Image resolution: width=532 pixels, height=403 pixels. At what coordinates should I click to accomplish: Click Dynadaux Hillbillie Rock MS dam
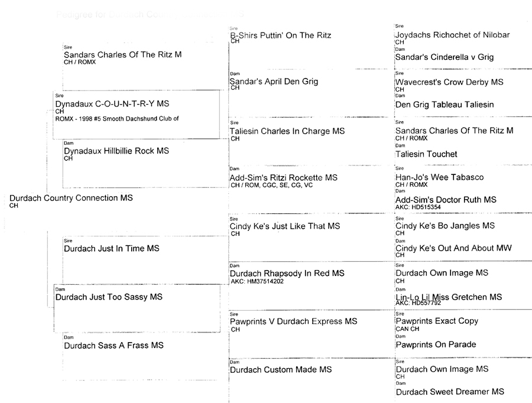[x=116, y=151]
